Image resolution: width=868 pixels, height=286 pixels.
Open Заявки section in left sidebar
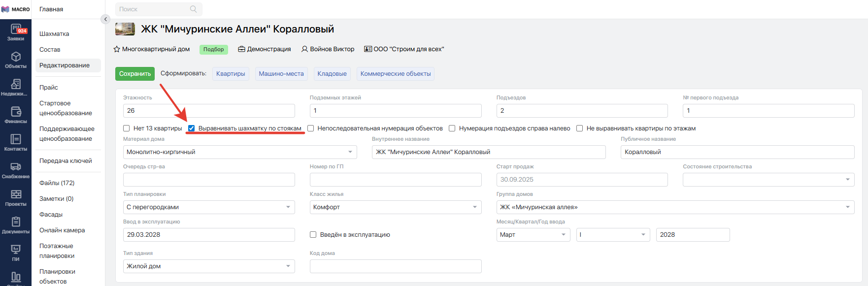tap(16, 32)
